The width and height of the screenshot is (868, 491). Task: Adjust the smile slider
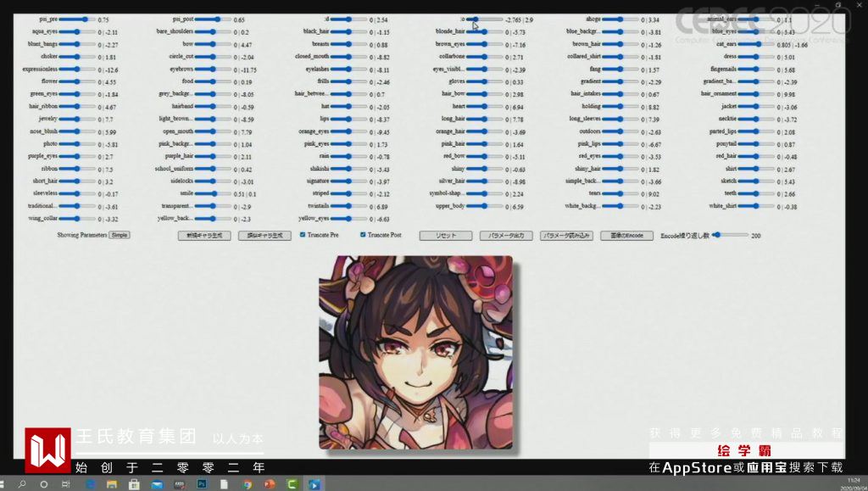pos(213,193)
